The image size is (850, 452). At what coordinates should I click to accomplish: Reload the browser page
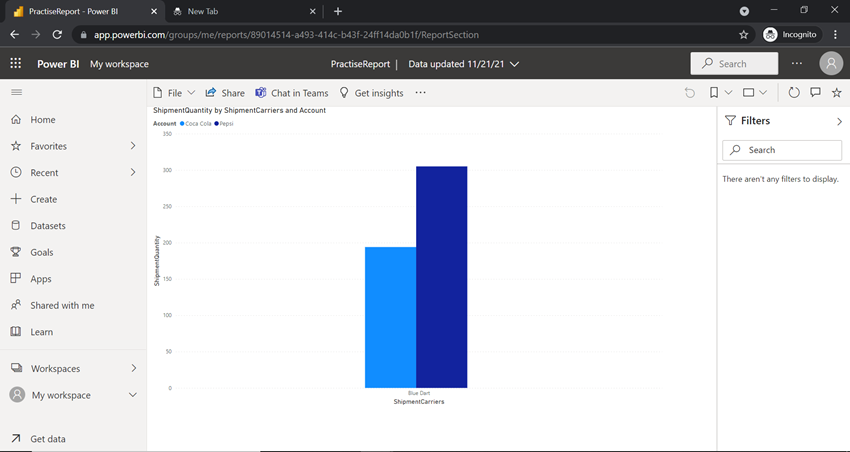point(57,35)
